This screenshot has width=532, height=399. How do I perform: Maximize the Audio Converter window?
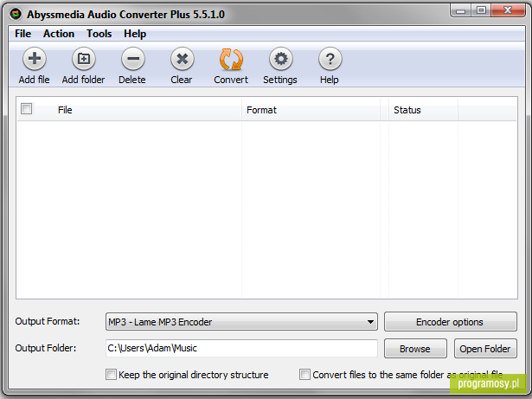coord(481,10)
